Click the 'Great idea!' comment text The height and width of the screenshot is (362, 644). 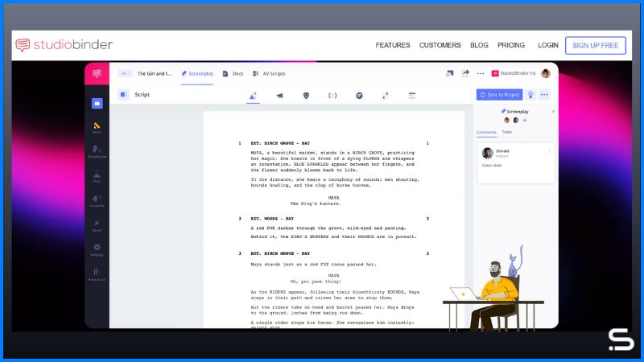(x=492, y=166)
